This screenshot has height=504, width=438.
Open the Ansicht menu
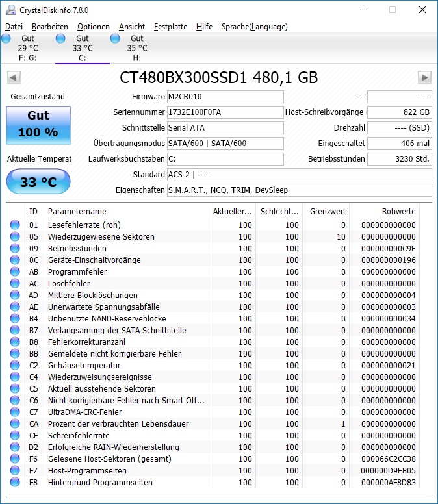tap(132, 27)
